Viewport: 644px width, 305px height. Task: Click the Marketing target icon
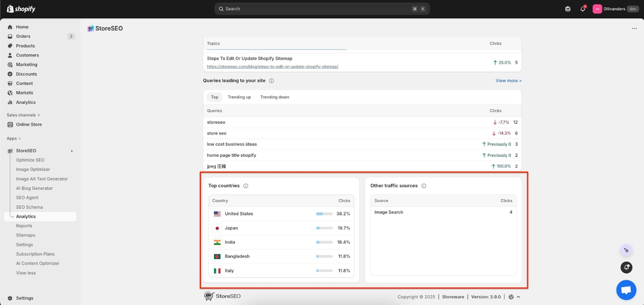tap(10, 64)
